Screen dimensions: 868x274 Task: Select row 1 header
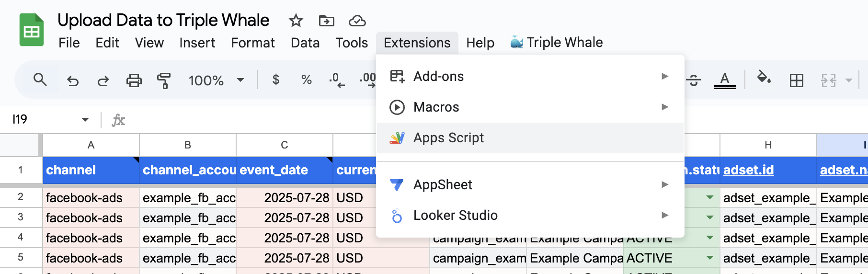click(21, 170)
